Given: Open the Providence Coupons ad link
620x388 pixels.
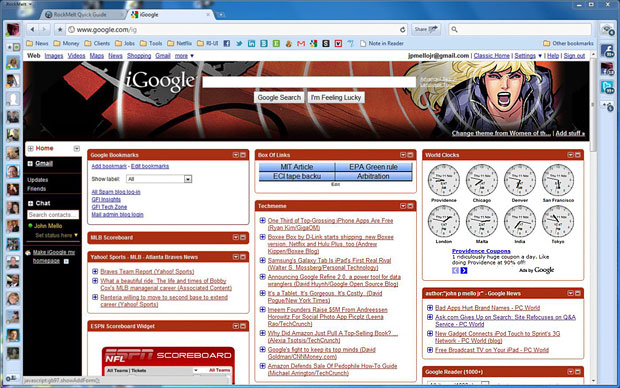Looking at the screenshot, I should pyautogui.click(x=481, y=251).
